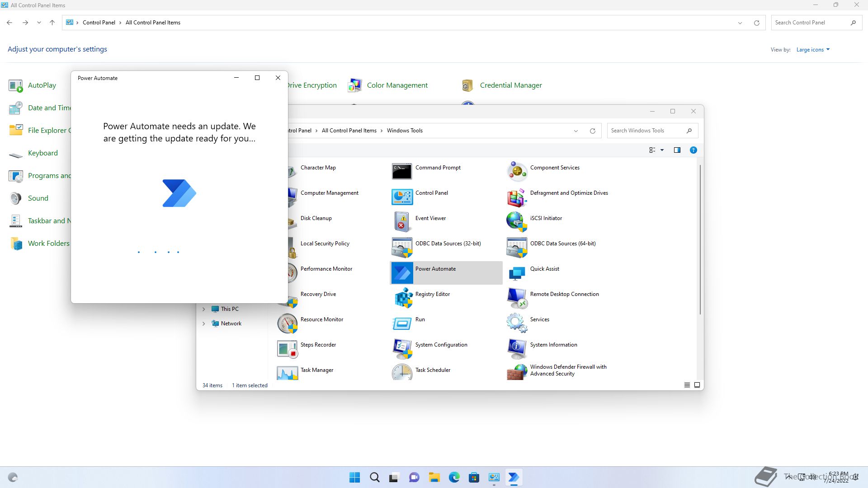Open taskbar Search magnifier

click(x=374, y=477)
